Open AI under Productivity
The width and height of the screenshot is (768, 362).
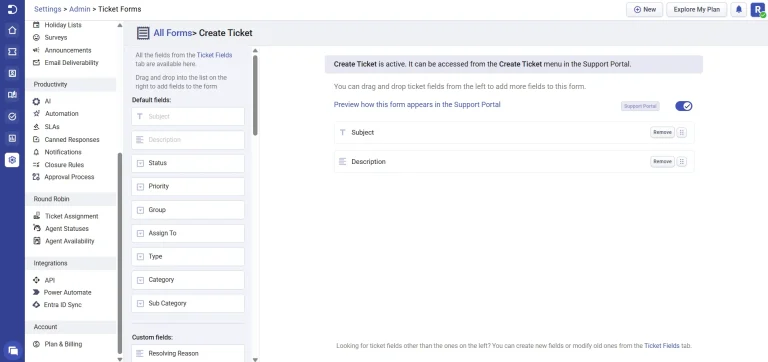pos(48,101)
